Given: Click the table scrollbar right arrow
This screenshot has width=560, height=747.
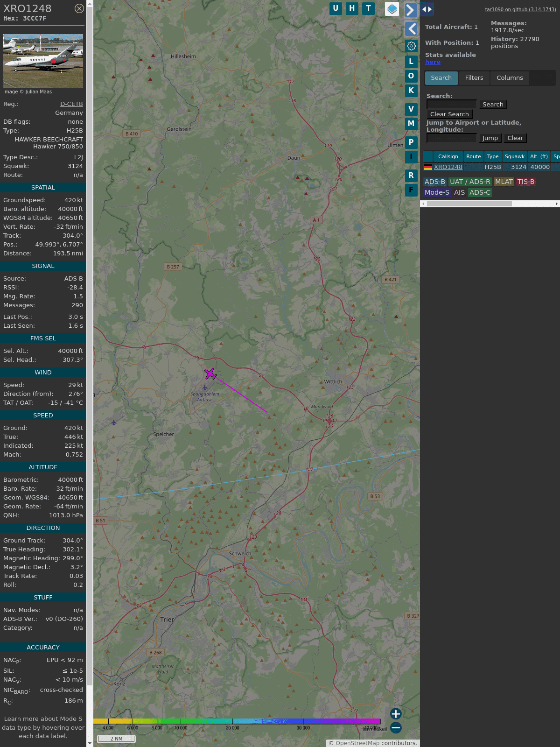Looking at the screenshot, I should click(557, 204).
